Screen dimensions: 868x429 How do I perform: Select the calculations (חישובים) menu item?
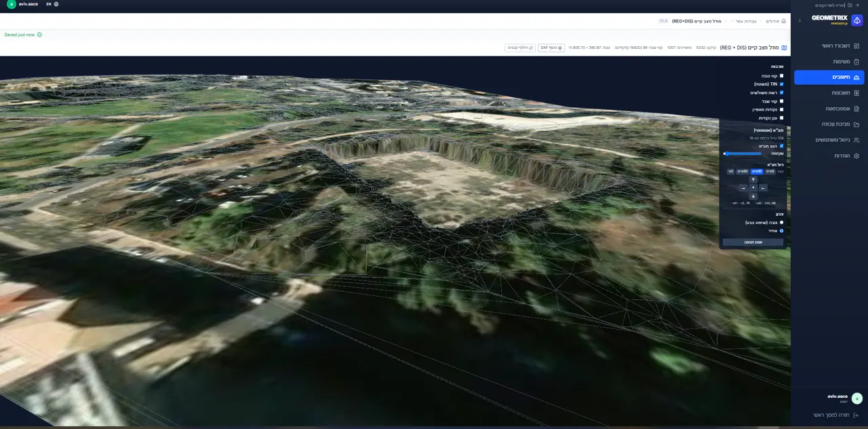click(829, 77)
